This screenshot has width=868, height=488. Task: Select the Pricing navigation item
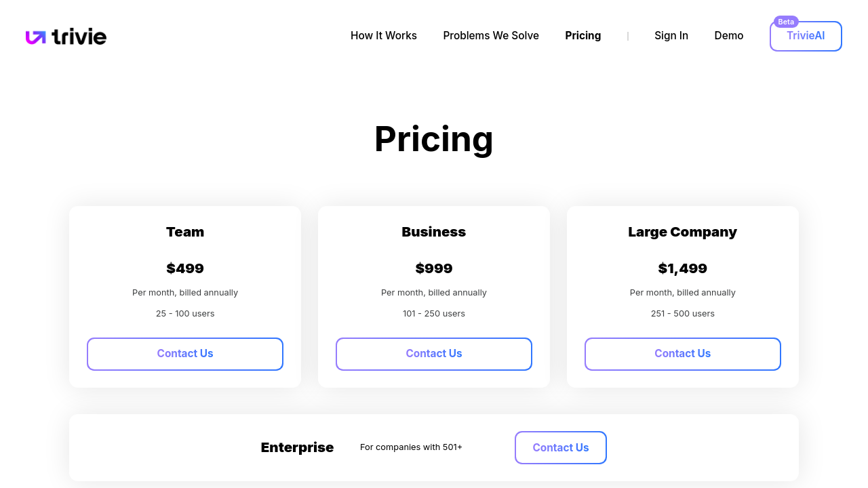coord(583,36)
